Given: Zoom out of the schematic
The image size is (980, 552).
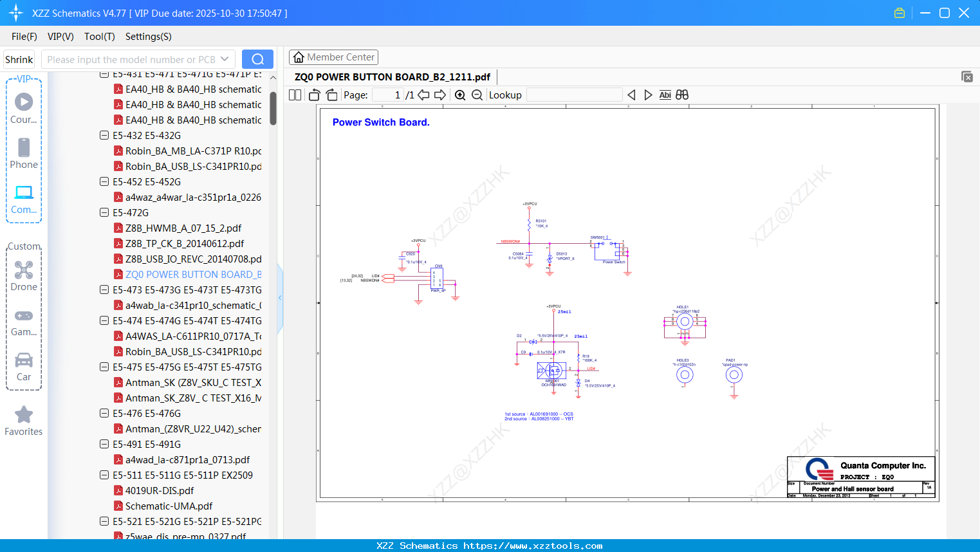Looking at the screenshot, I should 477,95.
